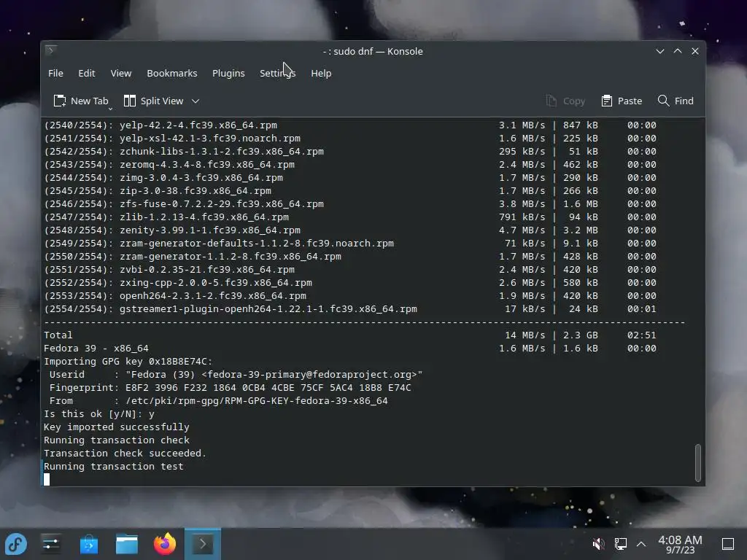Click the 'Total' summary line
747x560 pixels.
coord(350,335)
